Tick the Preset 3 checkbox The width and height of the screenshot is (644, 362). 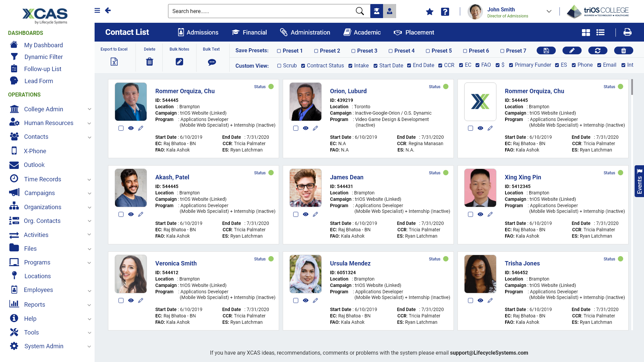[353, 51]
